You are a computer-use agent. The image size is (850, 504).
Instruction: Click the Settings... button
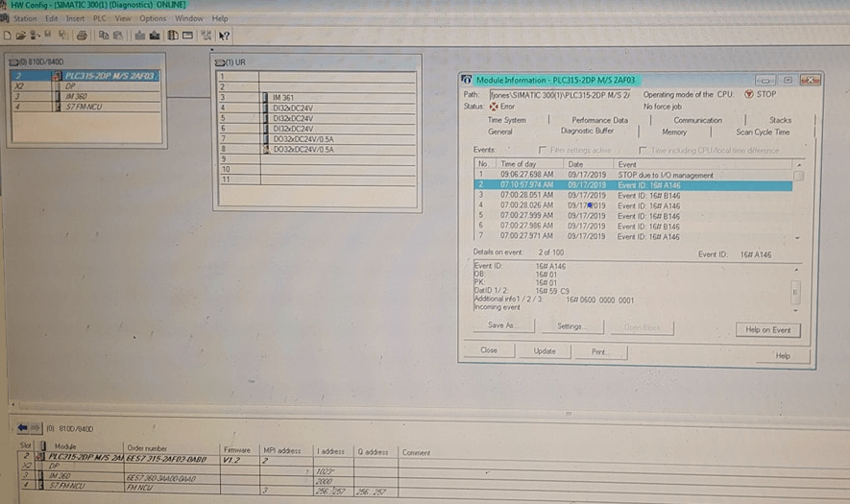pyautogui.click(x=571, y=326)
